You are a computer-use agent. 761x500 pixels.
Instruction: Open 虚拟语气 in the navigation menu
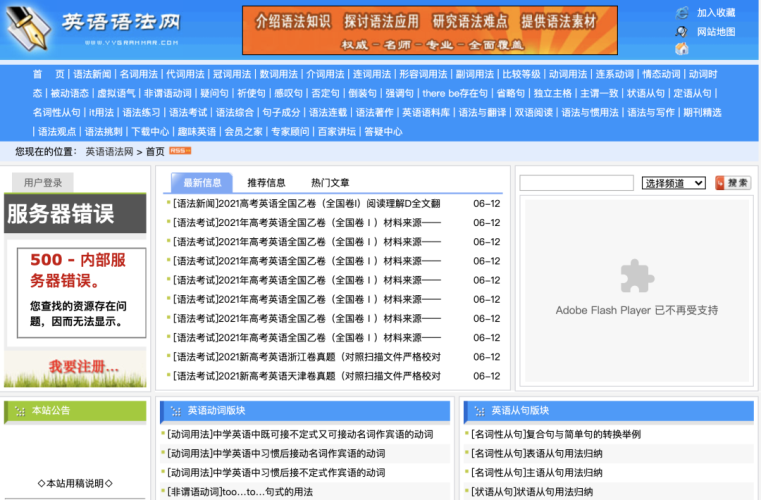tap(115, 93)
